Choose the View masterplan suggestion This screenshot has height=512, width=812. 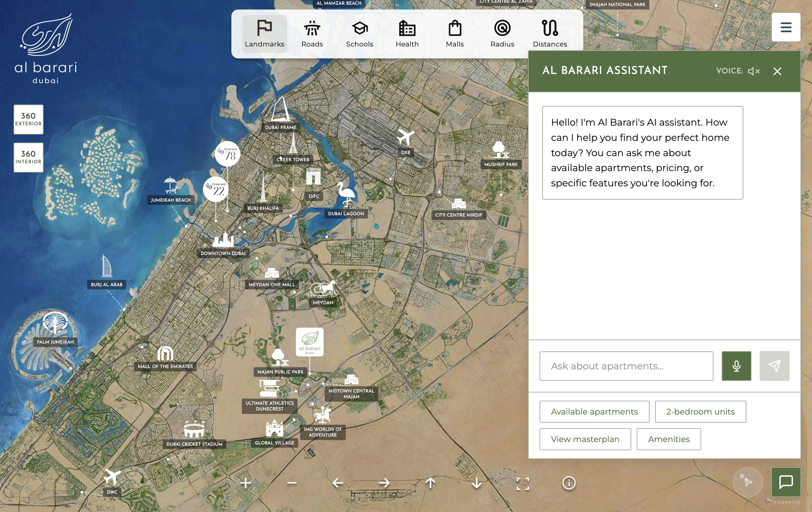585,439
